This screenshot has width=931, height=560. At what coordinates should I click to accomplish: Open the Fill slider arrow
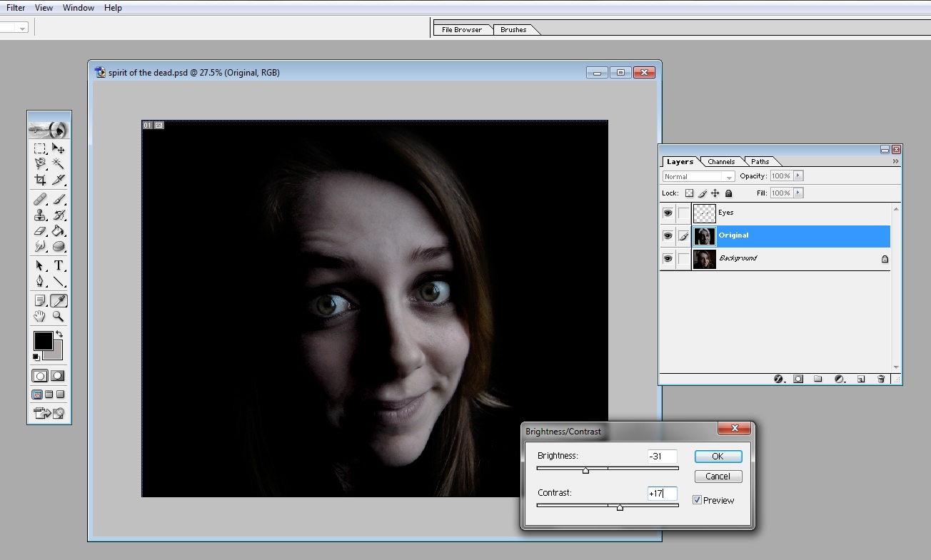pyautogui.click(x=798, y=193)
